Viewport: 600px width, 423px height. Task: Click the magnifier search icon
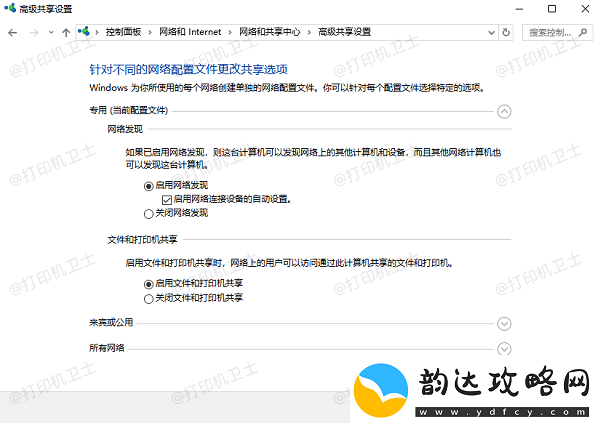point(583,32)
